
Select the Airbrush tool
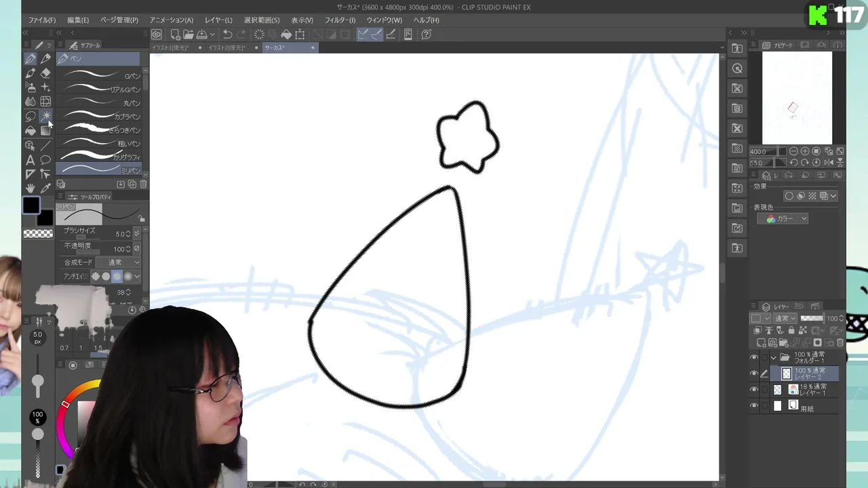pyautogui.click(x=31, y=87)
